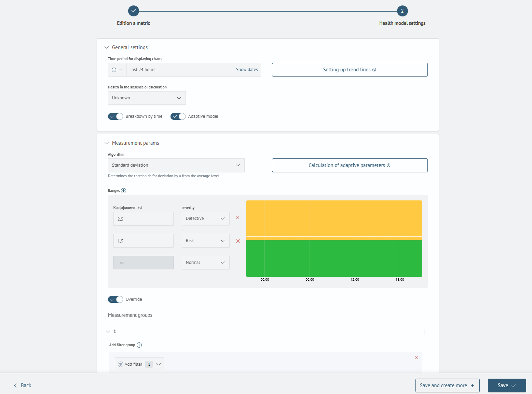This screenshot has height=394, width=532.
Task: Delete the Defective range row
Action: click(x=238, y=217)
